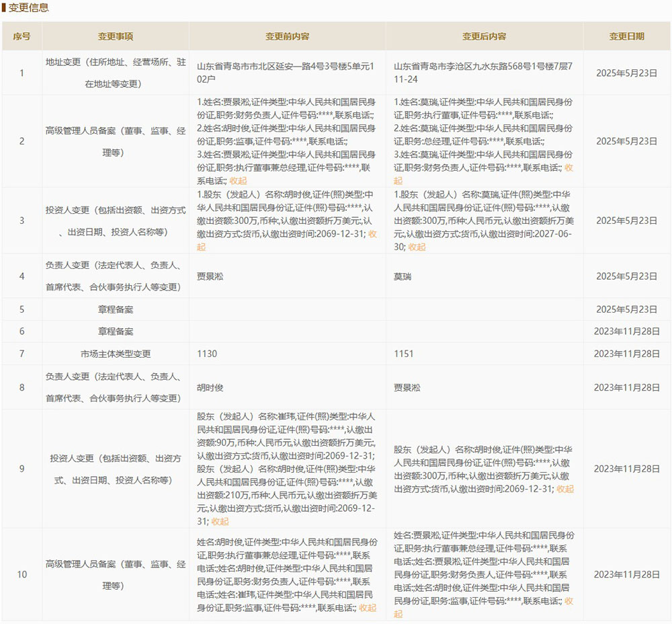The width and height of the screenshot is (672, 624).
Task: Select 投资人变更 item in row 3
Action: point(116,221)
